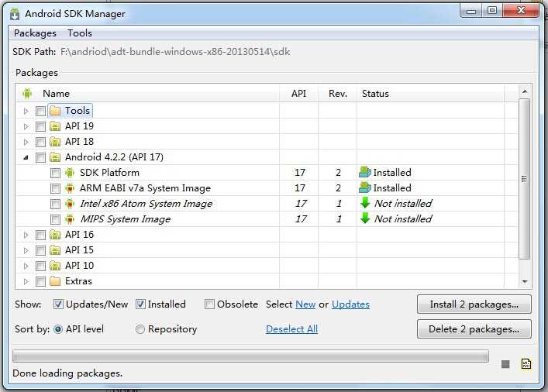Click the Android 4.2.2 folder icon

55,157
